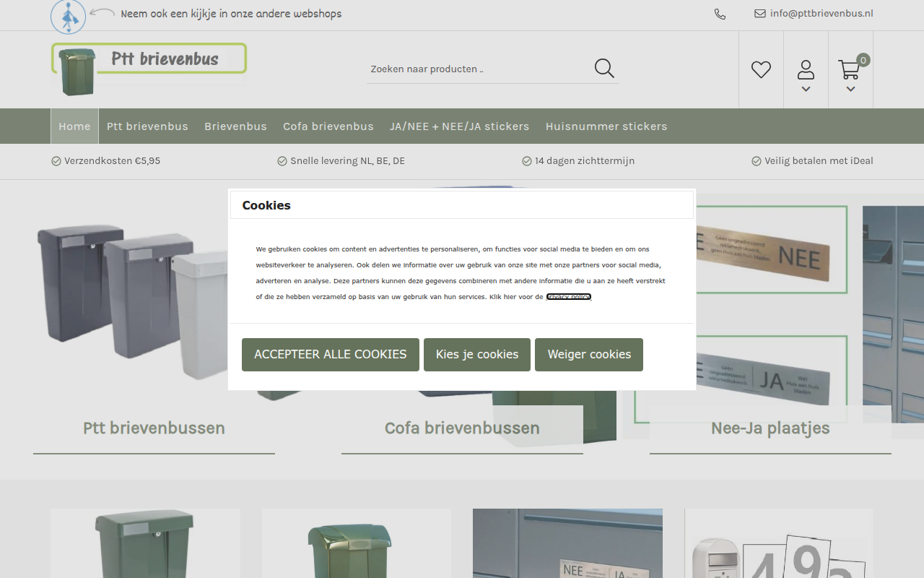The height and width of the screenshot is (578, 924).
Task: Click the house number stickers product thumbnail
Action: [x=779, y=543]
